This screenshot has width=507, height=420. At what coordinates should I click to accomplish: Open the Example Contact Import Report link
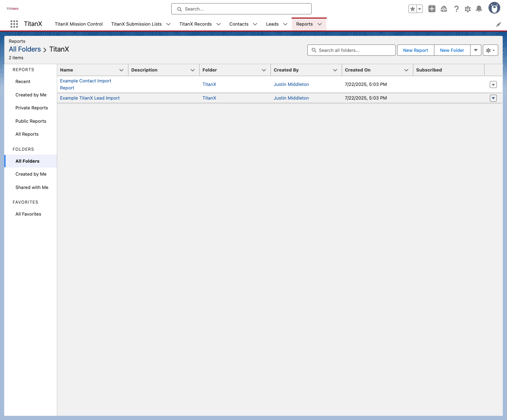coord(86,84)
